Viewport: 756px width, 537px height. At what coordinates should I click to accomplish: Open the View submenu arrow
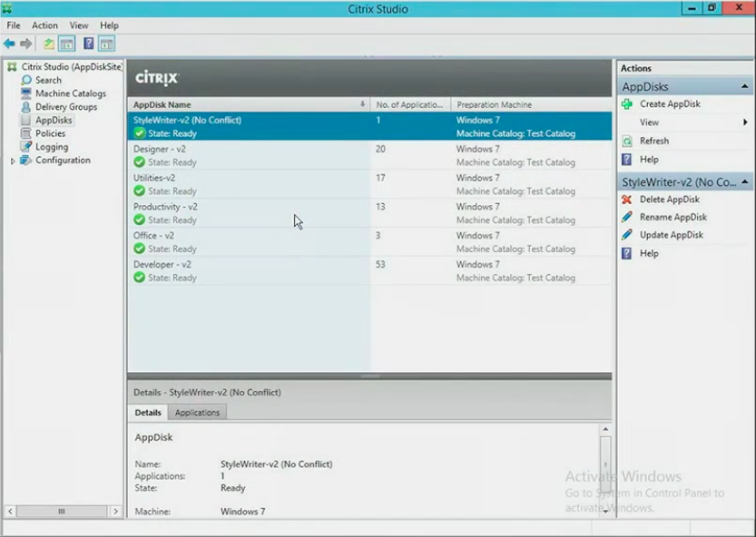pyautogui.click(x=745, y=122)
